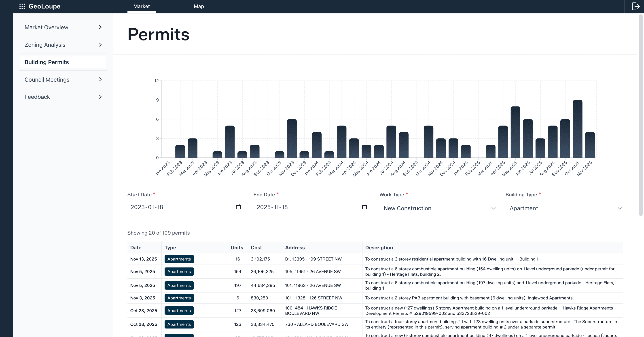Click the Apartments badge on the Oct 28 row
This screenshot has width=644, height=337.
coord(179,310)
